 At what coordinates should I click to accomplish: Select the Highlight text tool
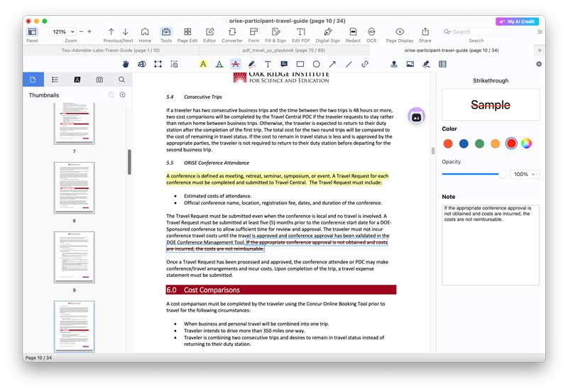[x=203, y=65]
